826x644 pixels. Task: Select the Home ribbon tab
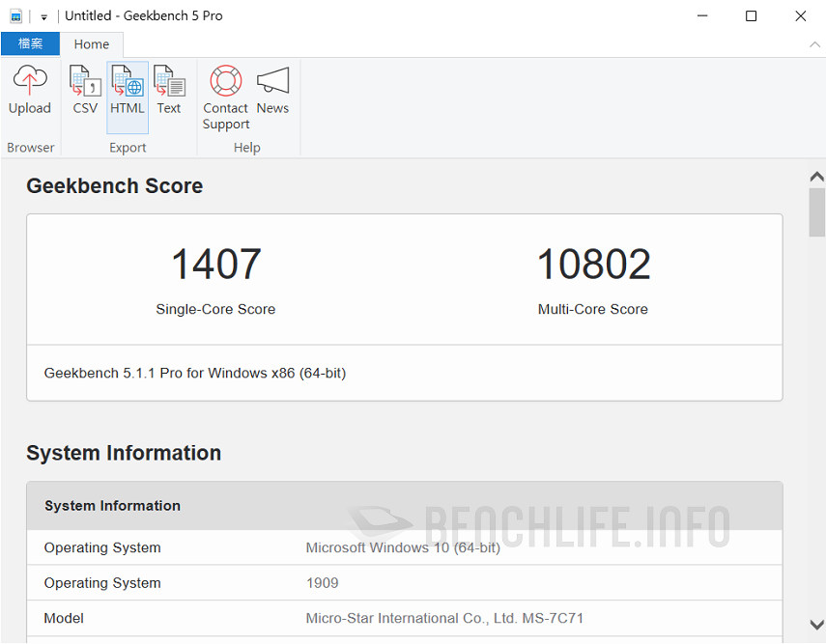coord(92,43)
